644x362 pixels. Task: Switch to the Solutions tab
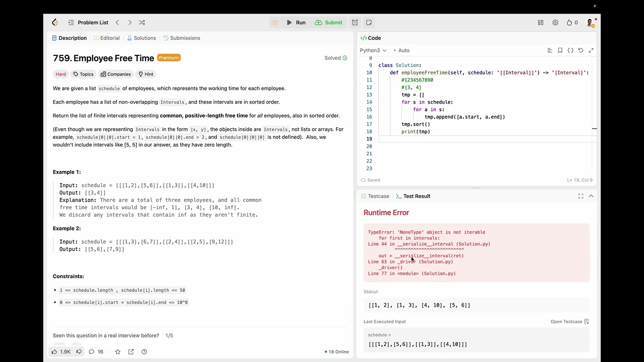(141, 38)
